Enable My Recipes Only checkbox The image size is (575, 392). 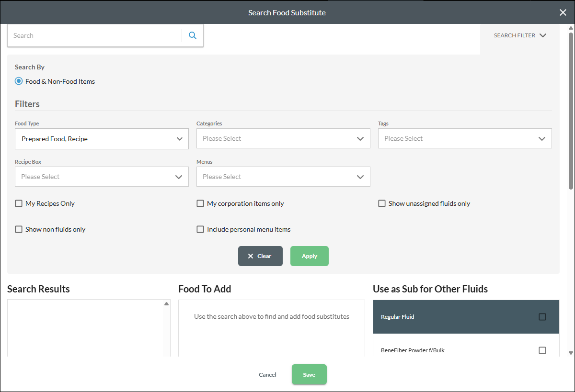tap(19, 203)
